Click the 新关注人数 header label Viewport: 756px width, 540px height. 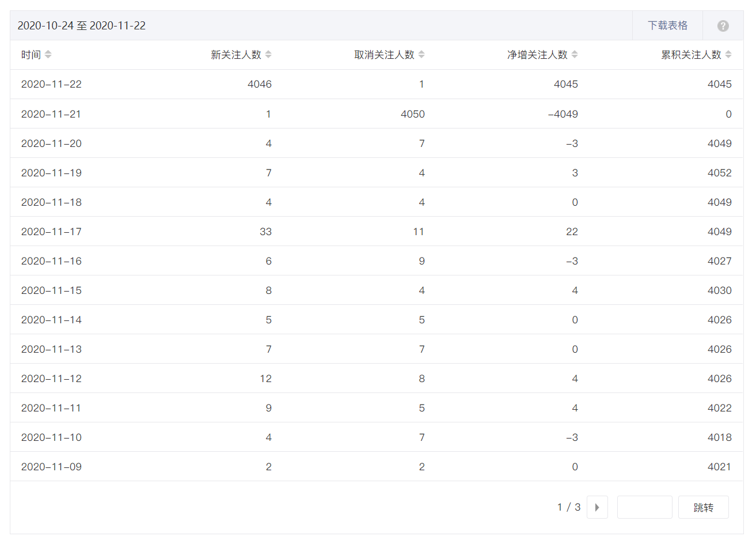click(x=236, y=54)
